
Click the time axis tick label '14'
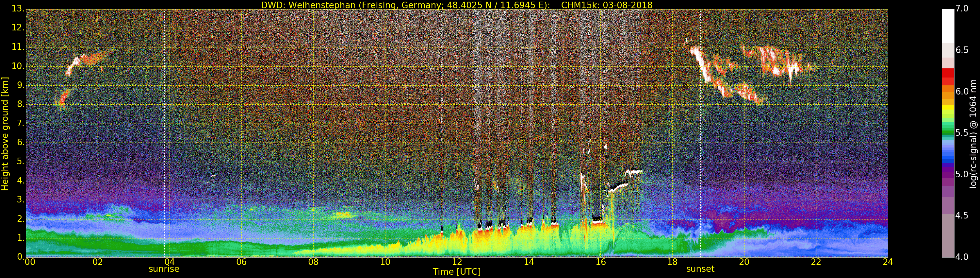click(529, 262)
